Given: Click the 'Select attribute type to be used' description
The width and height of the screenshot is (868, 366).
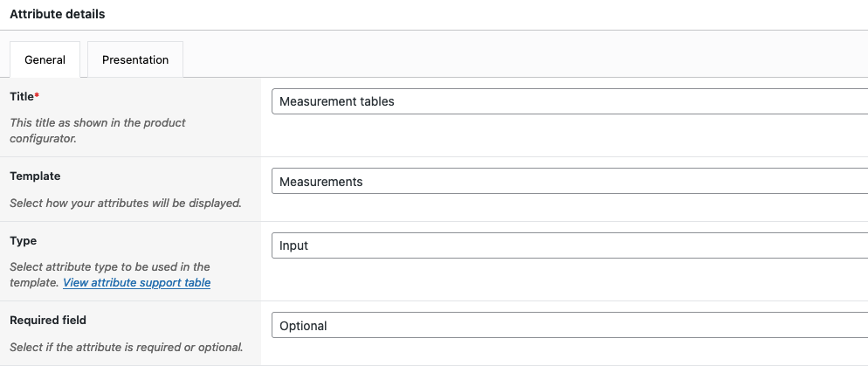Looking at the screenshot, I should pyautogui.click(x=109, y=267).
